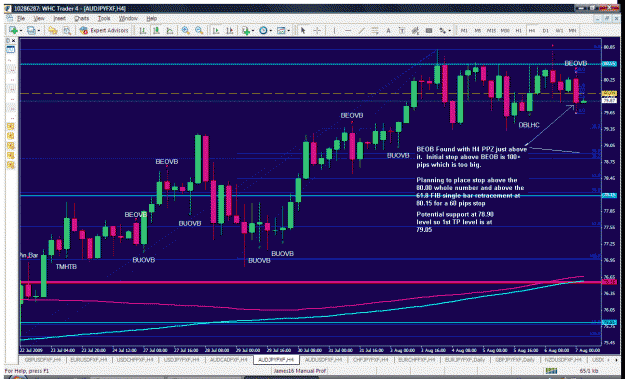625x379 pixels.
Task: Open the Indicators list icon
Action: tap(246, 31)
